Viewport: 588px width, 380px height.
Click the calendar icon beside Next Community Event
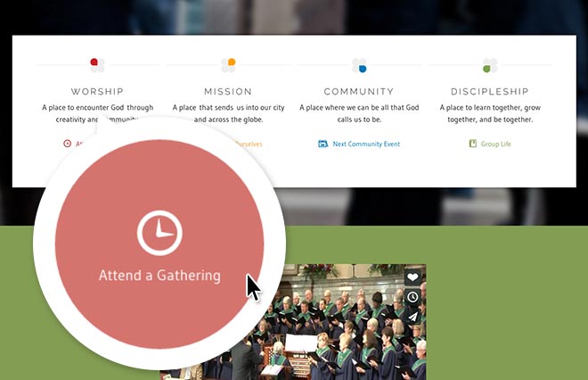323,144
